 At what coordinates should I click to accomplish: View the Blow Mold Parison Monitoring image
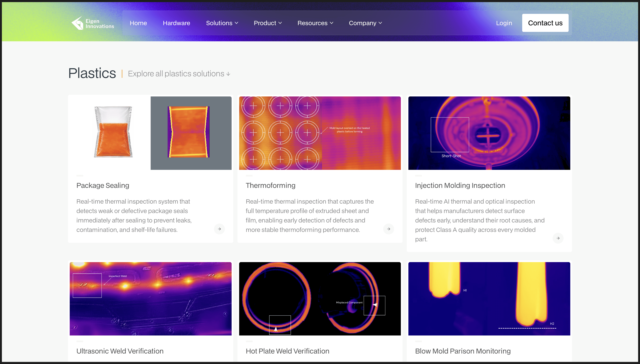(x=489, y=299)
